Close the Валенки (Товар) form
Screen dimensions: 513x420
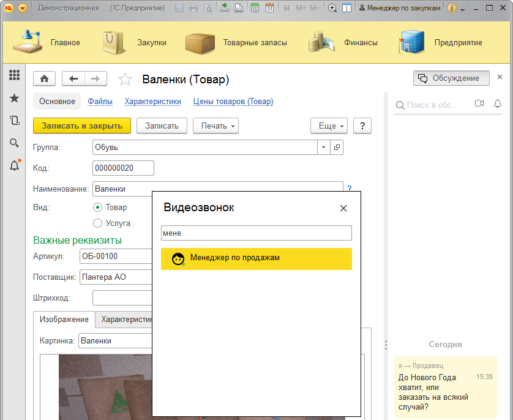click(500, 77)
